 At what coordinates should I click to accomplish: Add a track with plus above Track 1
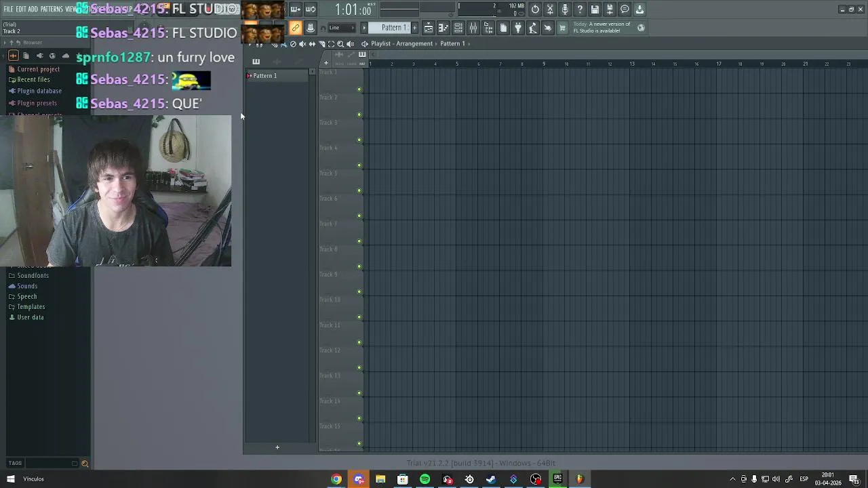tap(326, 63)
